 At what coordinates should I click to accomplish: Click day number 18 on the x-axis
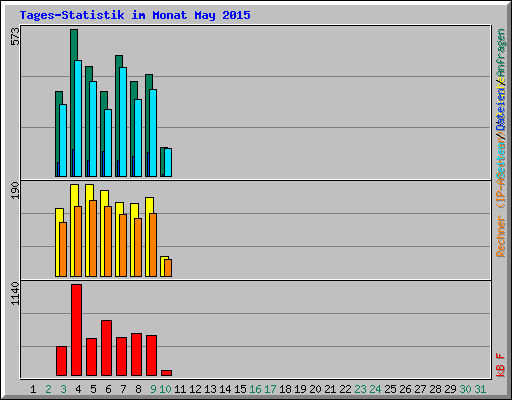point(285,389)
